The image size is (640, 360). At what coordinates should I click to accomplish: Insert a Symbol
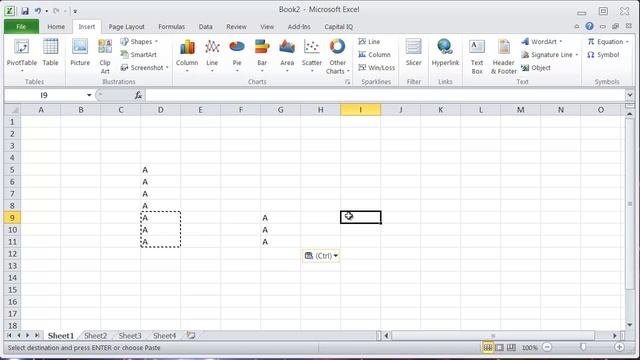click(x=603, y=55)
